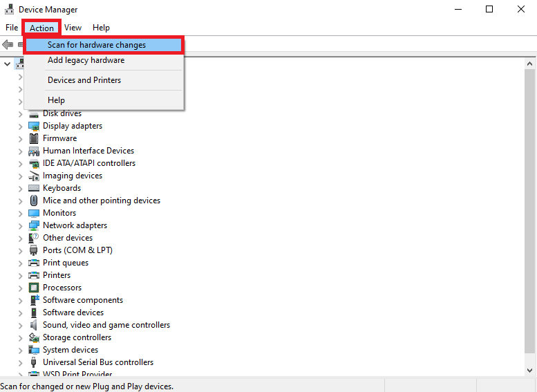This screenshot has height=392, width=537.
Task: Open the Help menu in menu bar
Action: pyautogui.click(x=101, y=28)
